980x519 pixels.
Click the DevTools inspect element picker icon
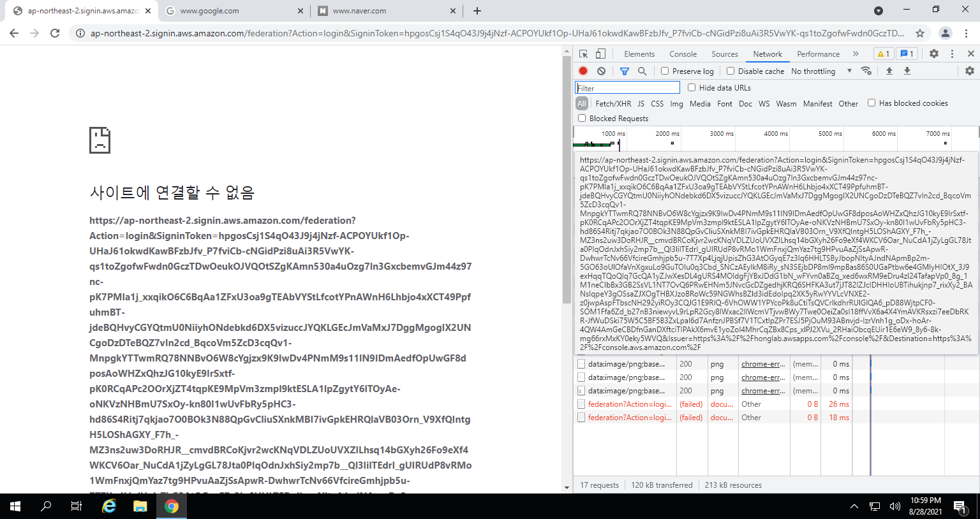click(583, 54)
